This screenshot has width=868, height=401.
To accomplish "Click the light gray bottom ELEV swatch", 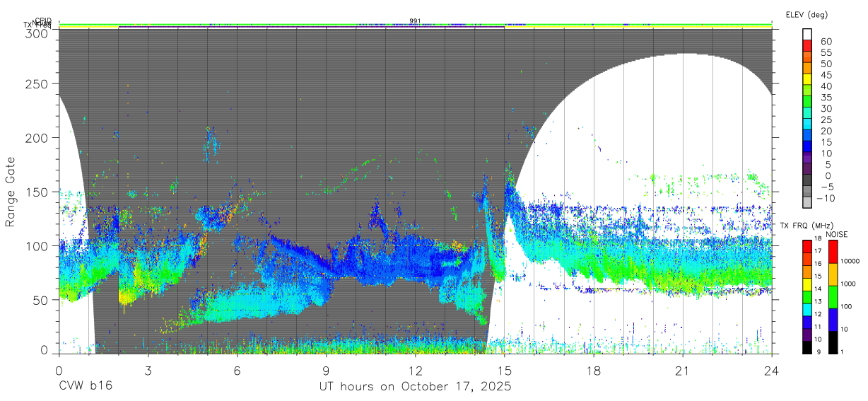I will tap(807, 203).
